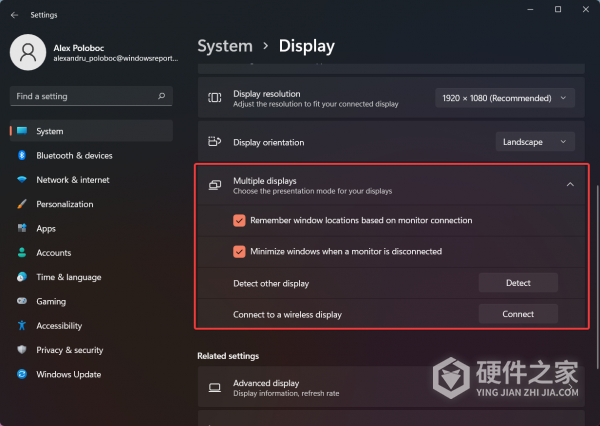Viewport: 600px width, 426px height.
Task: Click the Apps icon in sidebar
Action: tap(22, 228)
